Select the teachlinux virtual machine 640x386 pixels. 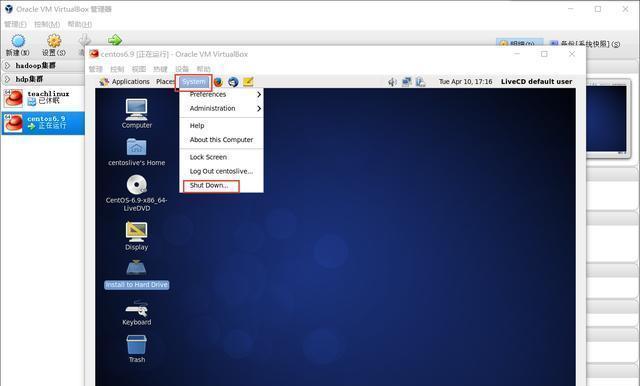(43, 98)
